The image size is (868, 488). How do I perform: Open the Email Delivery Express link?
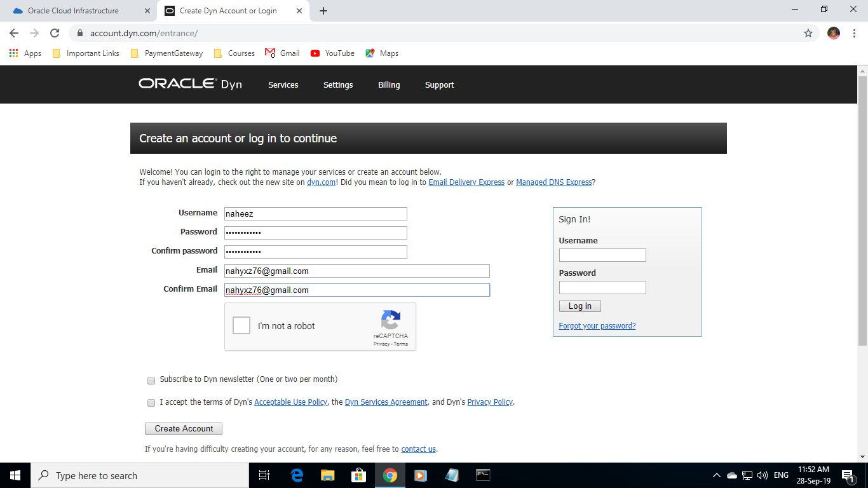coord(466,182)
